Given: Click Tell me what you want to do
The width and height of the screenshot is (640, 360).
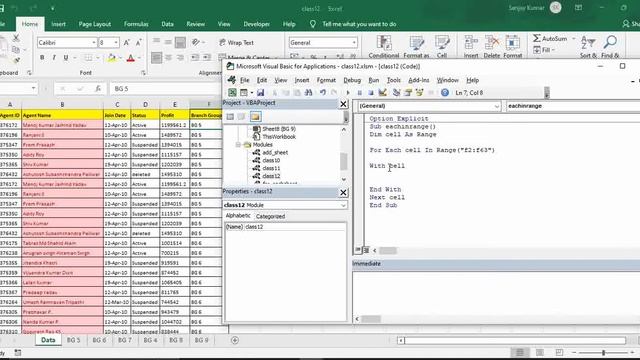Looking at the screenshot, I should (x=359, y=24).
